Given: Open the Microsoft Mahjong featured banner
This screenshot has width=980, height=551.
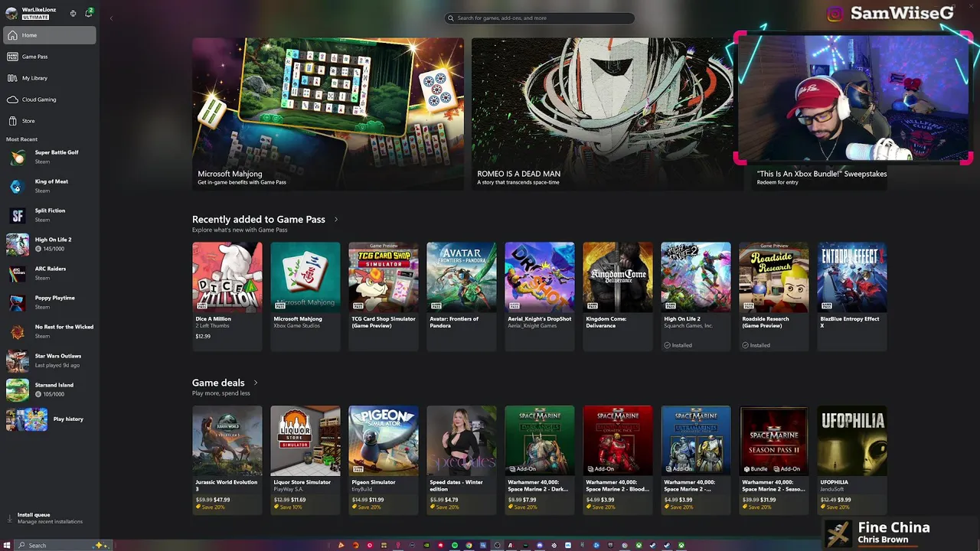Looking at the screenshot, I should 328,113.
